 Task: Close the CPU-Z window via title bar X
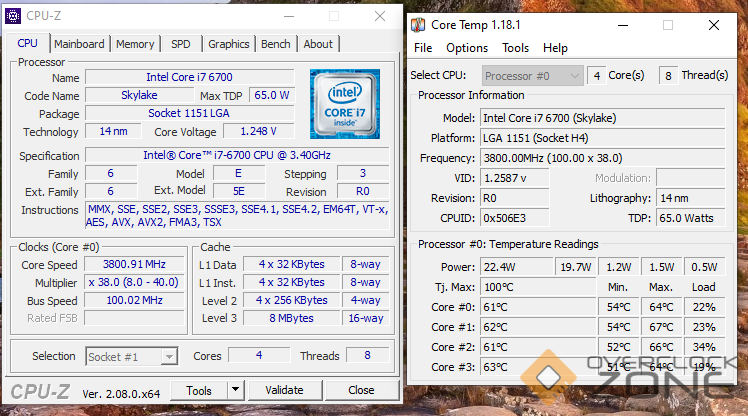[380, 16]
